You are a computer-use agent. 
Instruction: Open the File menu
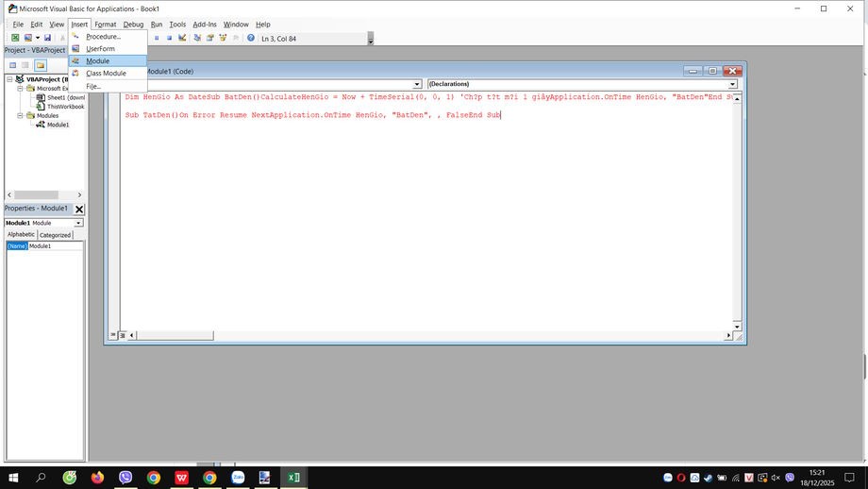click(x=18, y=25)
